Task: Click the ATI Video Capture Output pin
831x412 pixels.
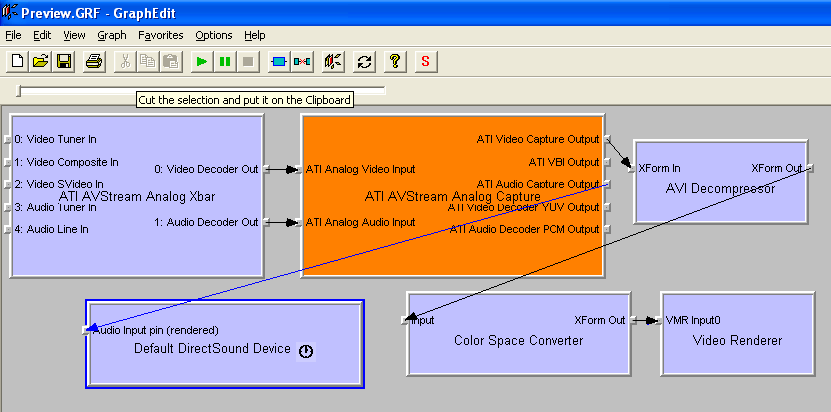Action: pos(607,139)
